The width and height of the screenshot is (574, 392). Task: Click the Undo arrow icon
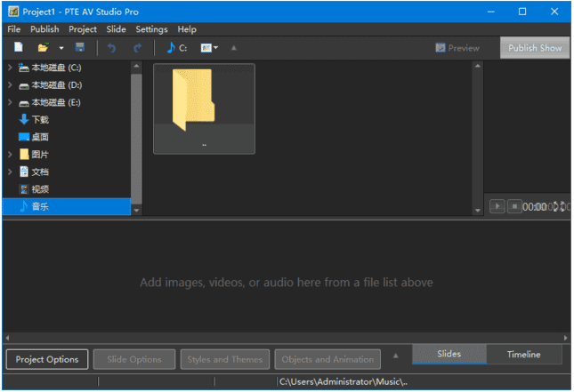tap(111, 48)
